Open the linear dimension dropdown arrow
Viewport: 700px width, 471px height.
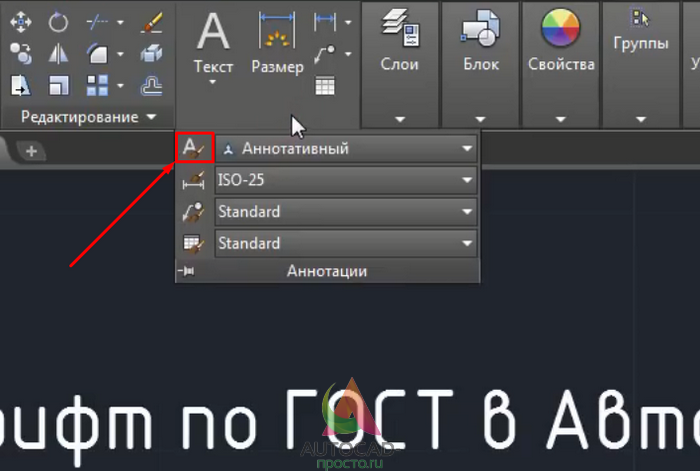[348, 22]
